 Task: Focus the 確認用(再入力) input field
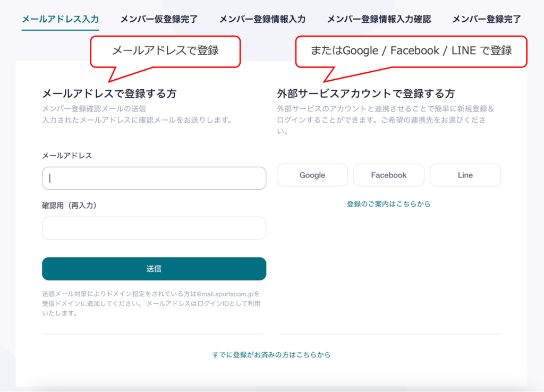click(x=154, y=228)
